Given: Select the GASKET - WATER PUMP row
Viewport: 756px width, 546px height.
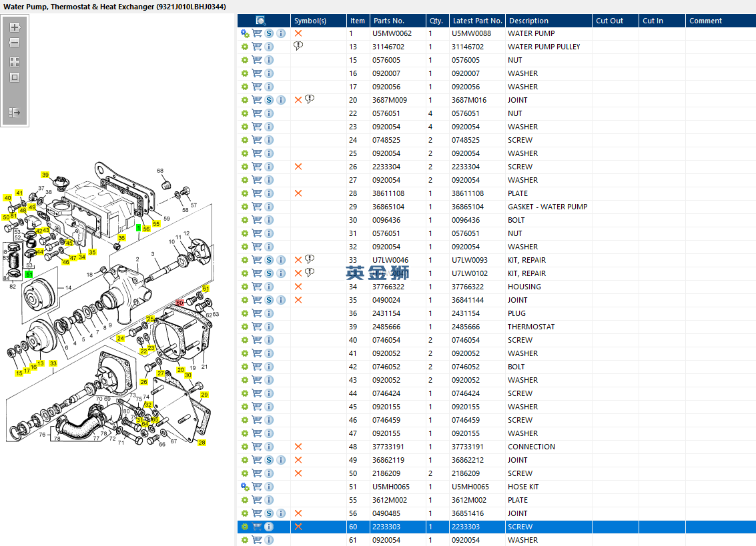Looking at the screenshot, I should [547, 207].
